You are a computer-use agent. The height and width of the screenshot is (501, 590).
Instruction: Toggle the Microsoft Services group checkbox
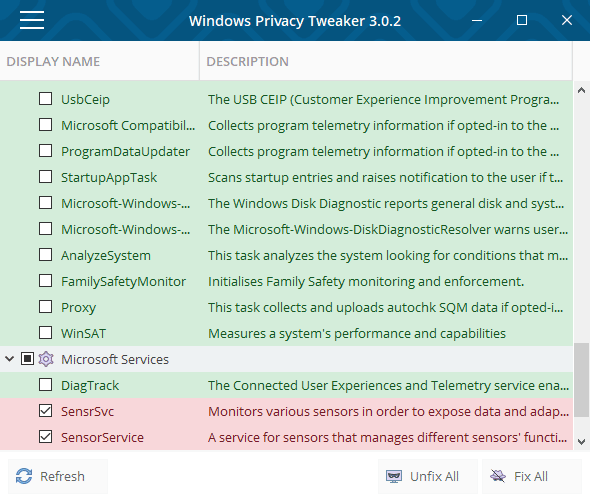(27, 359)
